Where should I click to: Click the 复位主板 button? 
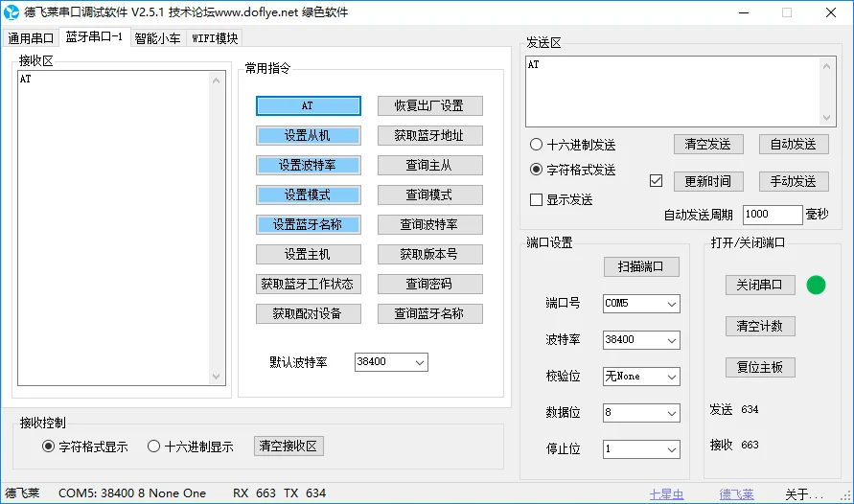point(760,367)
